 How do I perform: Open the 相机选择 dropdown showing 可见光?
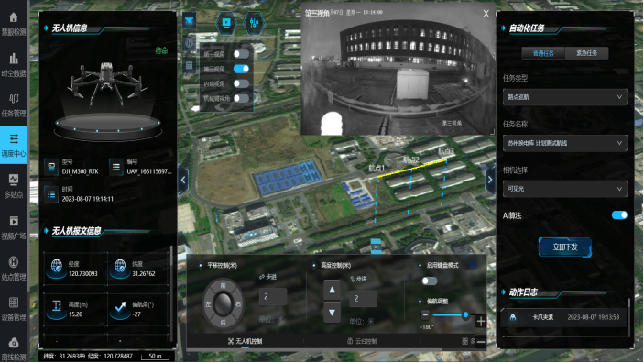564,189
